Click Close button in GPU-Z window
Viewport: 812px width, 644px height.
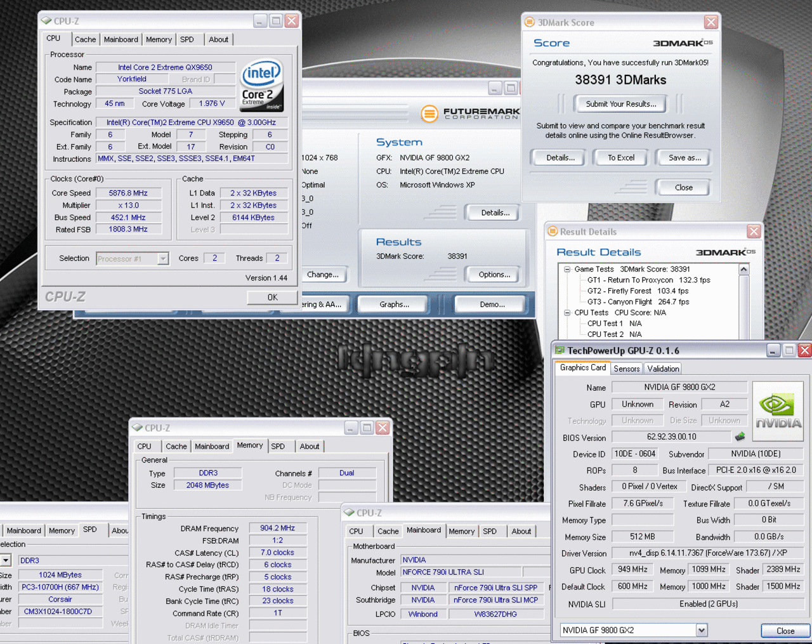[785, 631]
